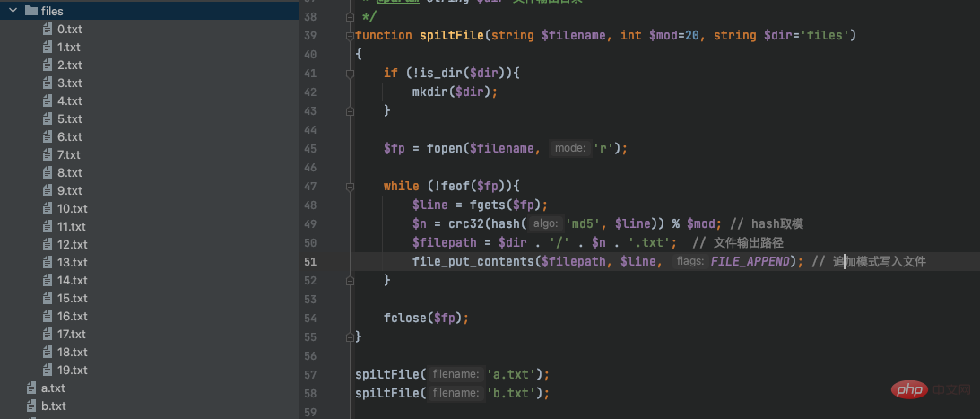Open 2.txt in the files folder
This screenshot has width=980, height=419.
(69, 65)
